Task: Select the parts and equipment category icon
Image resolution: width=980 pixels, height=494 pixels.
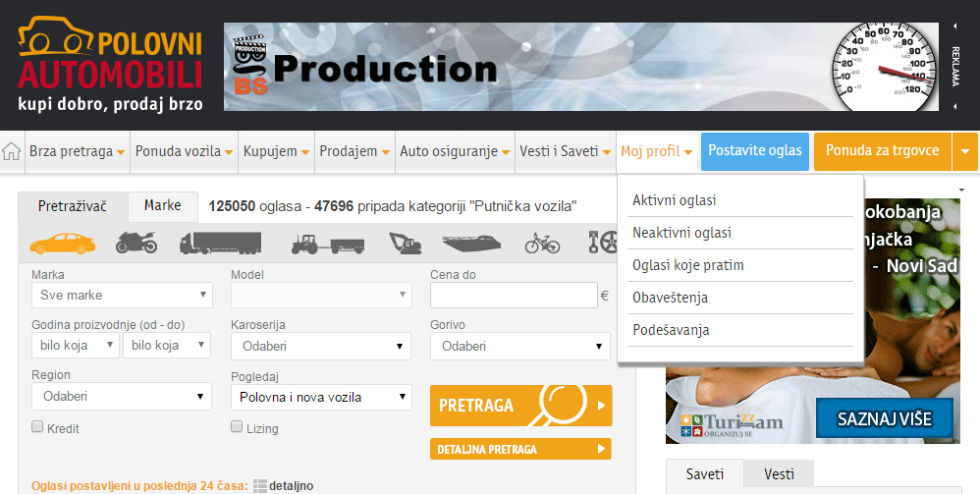Action: 603,243
